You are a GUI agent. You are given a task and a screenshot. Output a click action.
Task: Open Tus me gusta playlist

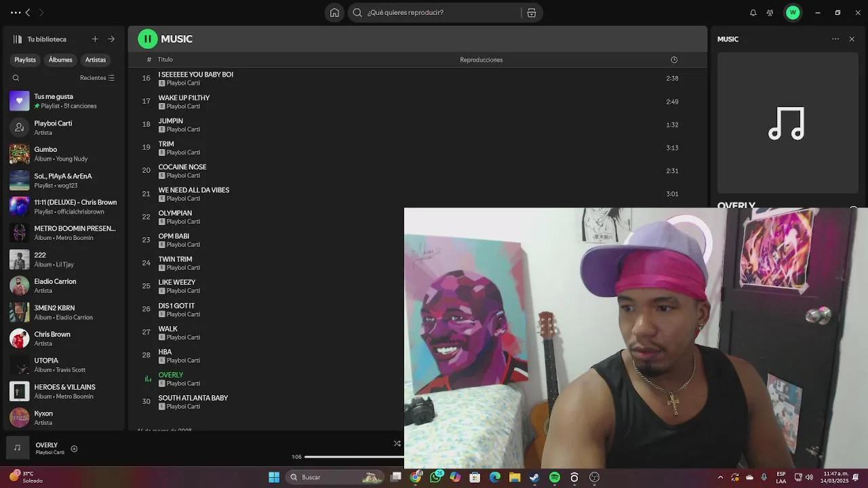click(63, 101)
